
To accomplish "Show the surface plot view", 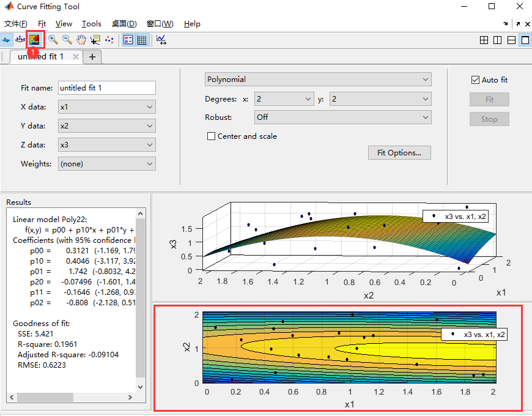I will [6, 40].
